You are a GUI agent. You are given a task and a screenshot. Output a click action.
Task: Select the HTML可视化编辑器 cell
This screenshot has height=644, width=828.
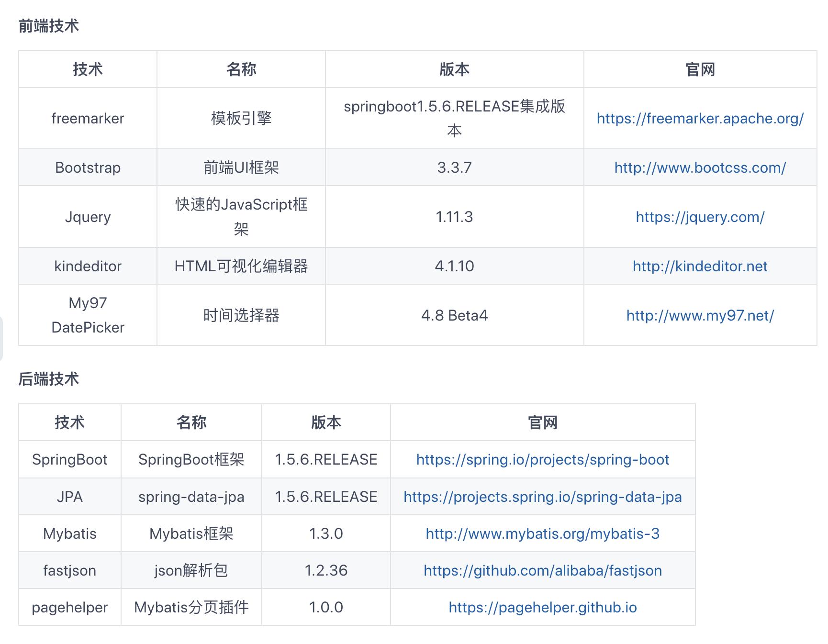coord(241,266)
